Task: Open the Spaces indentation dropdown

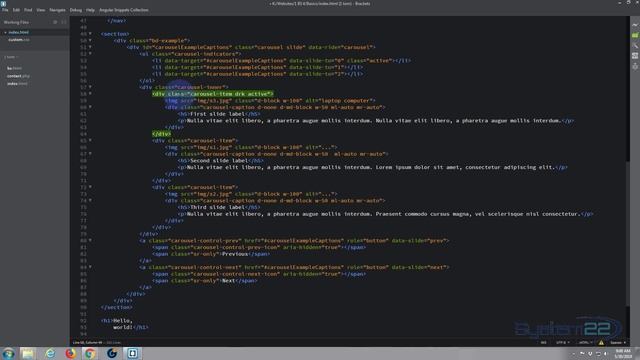Action: tap(618, 342)
